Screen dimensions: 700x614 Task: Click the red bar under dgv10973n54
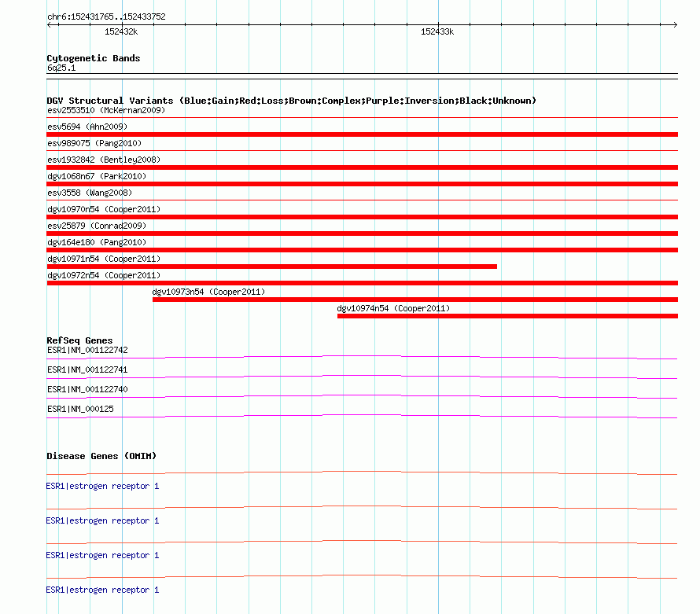click(x=415, y=300)
